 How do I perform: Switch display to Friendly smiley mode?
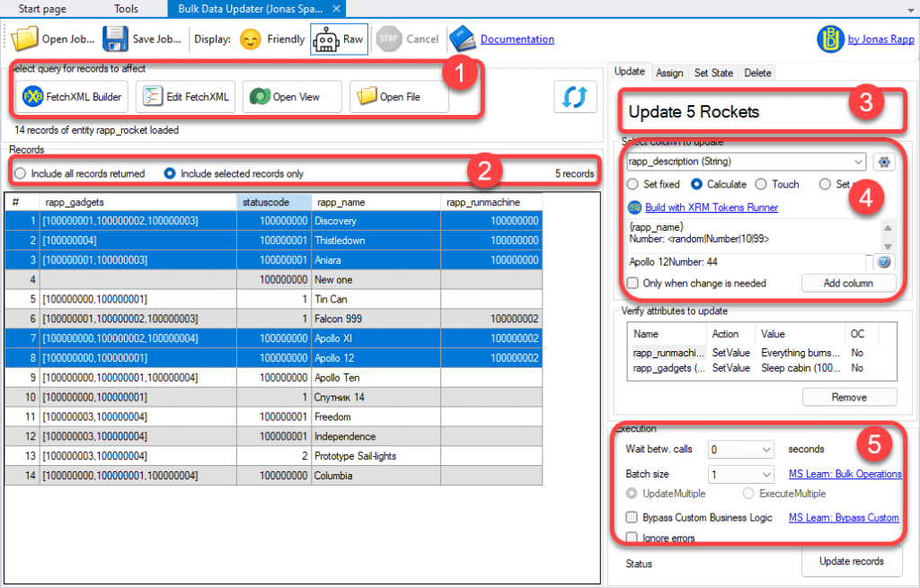pos(251,39)
